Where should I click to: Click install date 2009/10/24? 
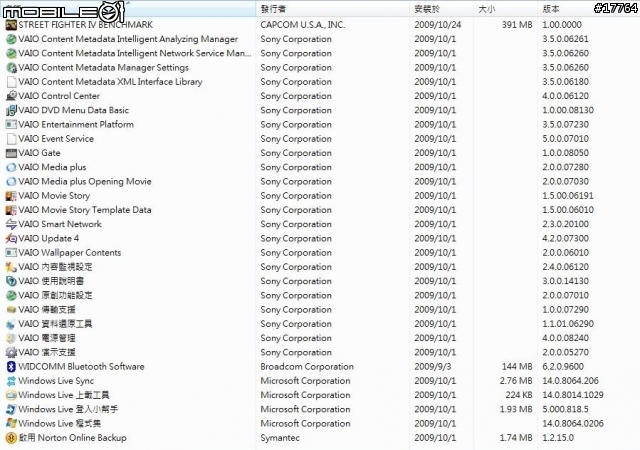(x=438, y=25)
